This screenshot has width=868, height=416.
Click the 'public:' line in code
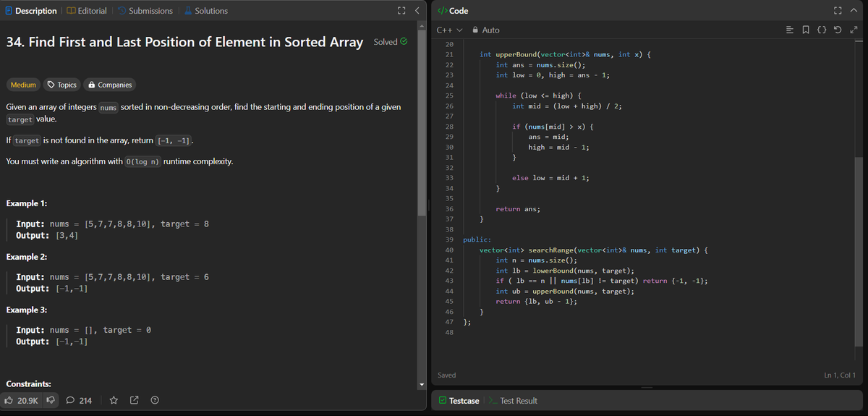[x=477, y=239]
